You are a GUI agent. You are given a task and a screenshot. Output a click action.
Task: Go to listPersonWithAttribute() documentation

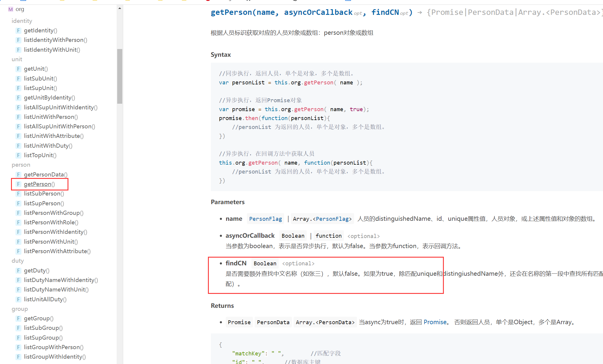[x=57, y=251]
